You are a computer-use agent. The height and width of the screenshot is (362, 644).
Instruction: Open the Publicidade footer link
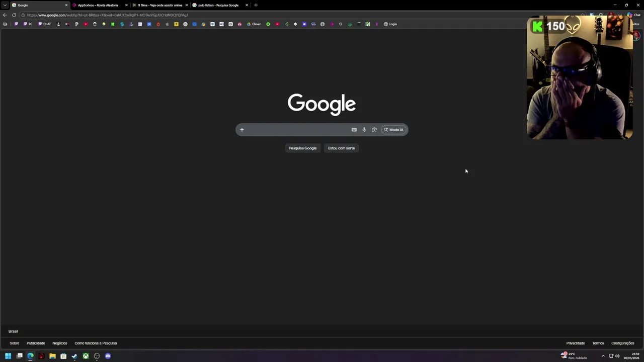[x=36, y=343]
